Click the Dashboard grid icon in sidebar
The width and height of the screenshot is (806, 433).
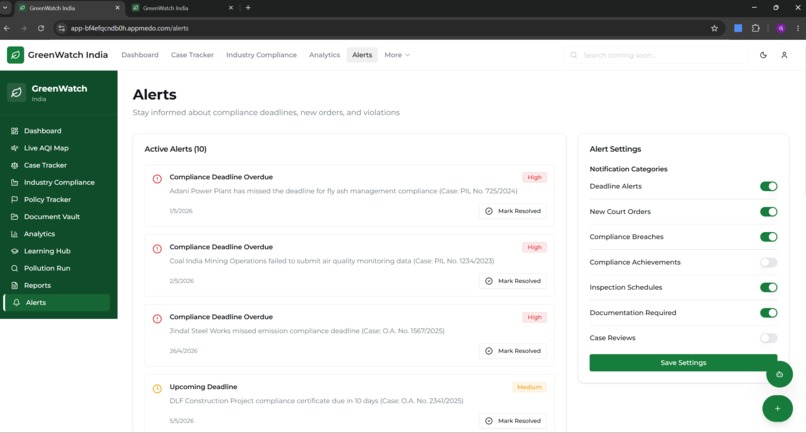point(14,131)
